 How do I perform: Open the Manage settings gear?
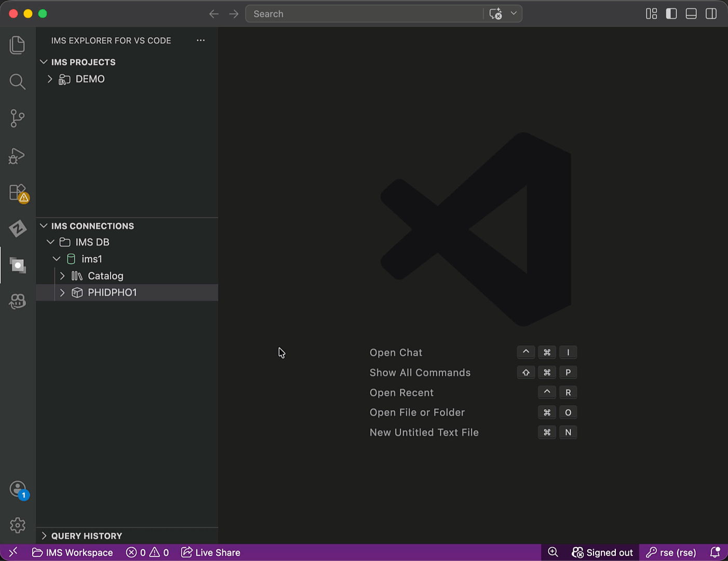[x=18, y=525]
